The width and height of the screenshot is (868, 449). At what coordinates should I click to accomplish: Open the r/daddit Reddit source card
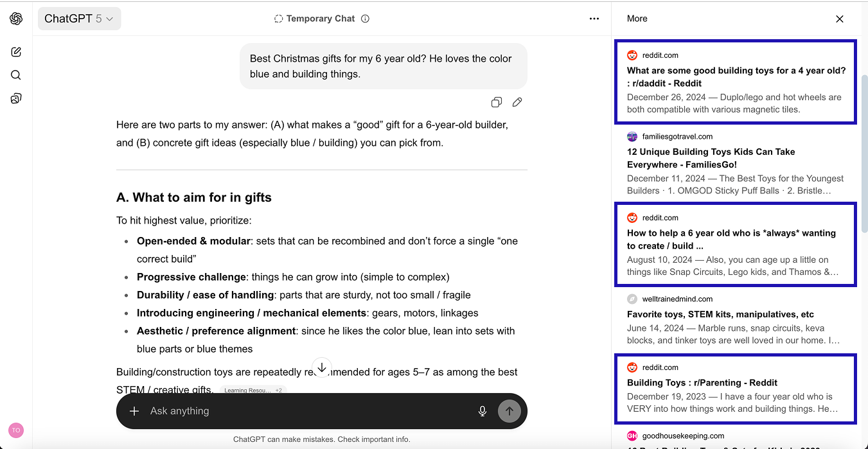click(x=735, y=82)
